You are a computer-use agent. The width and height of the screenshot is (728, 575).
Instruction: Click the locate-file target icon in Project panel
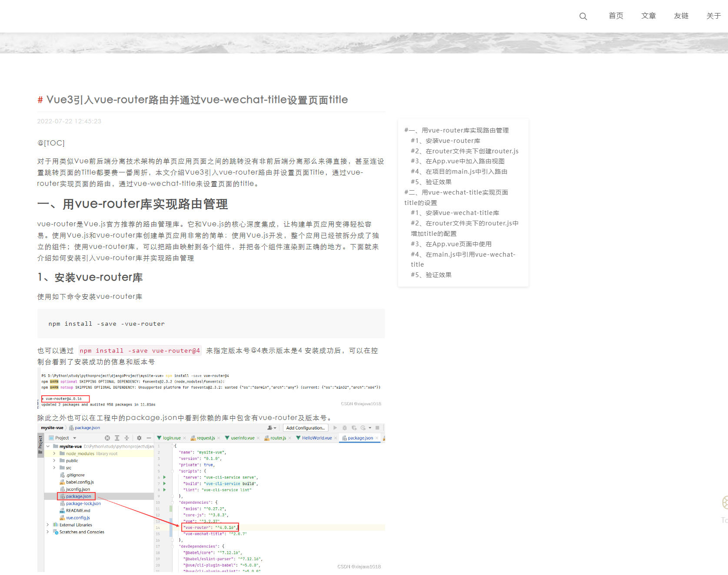pos(107,438)
